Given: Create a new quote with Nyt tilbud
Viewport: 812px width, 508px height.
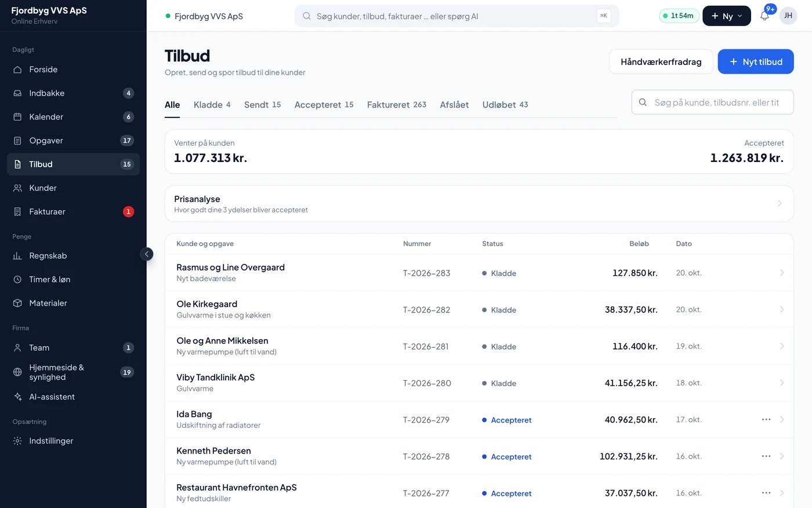Looking at the screenshot, I should pos(756,62).
